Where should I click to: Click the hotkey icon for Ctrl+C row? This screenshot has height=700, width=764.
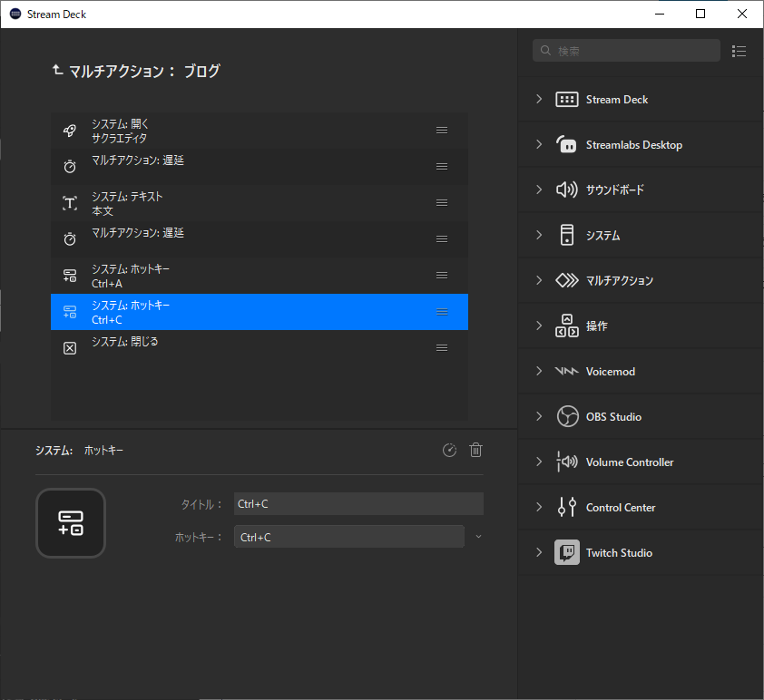(70, 312)
